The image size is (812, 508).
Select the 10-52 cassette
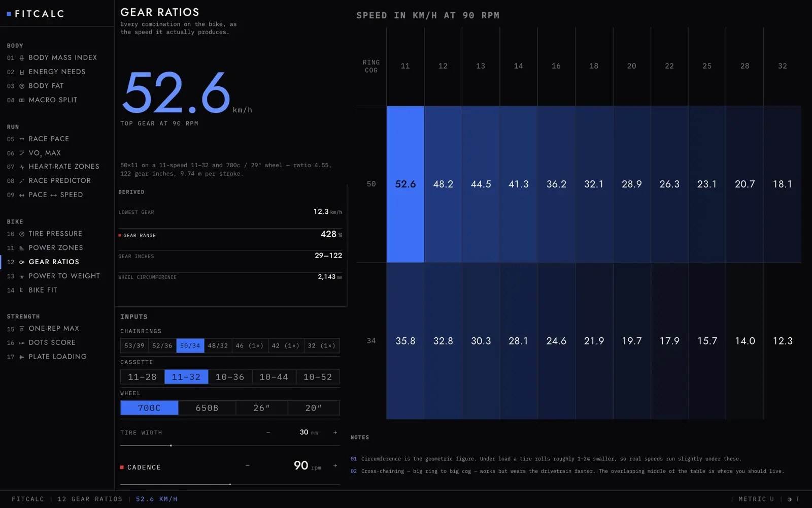coord(318,377)
